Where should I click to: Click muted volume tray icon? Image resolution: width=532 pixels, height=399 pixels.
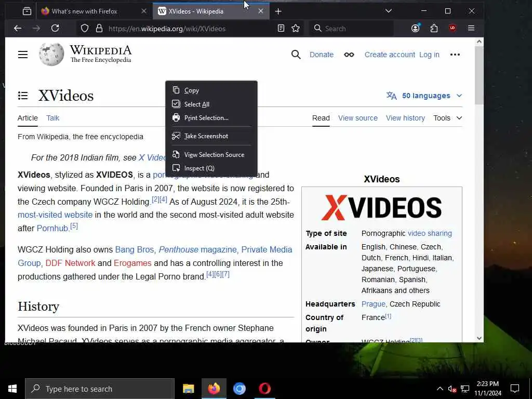pos(452,389)
